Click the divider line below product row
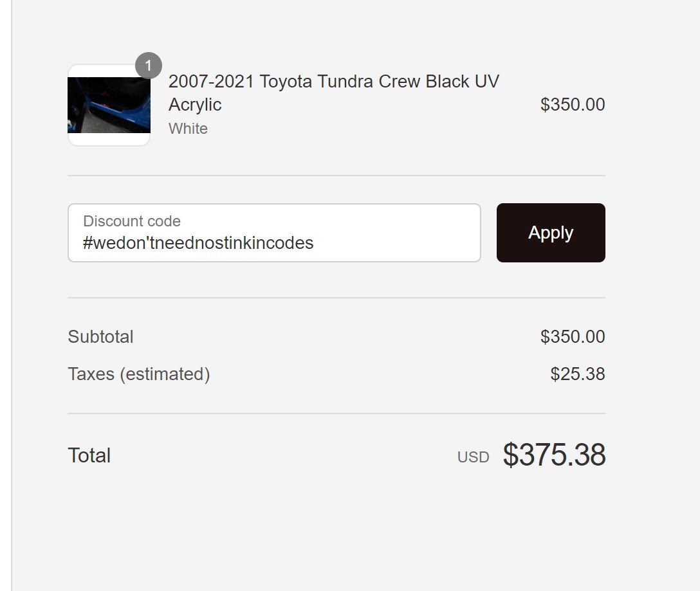Image resolution: width=700 pixels, height=591 pixels. pyautogui.click(x=336, y=176)
